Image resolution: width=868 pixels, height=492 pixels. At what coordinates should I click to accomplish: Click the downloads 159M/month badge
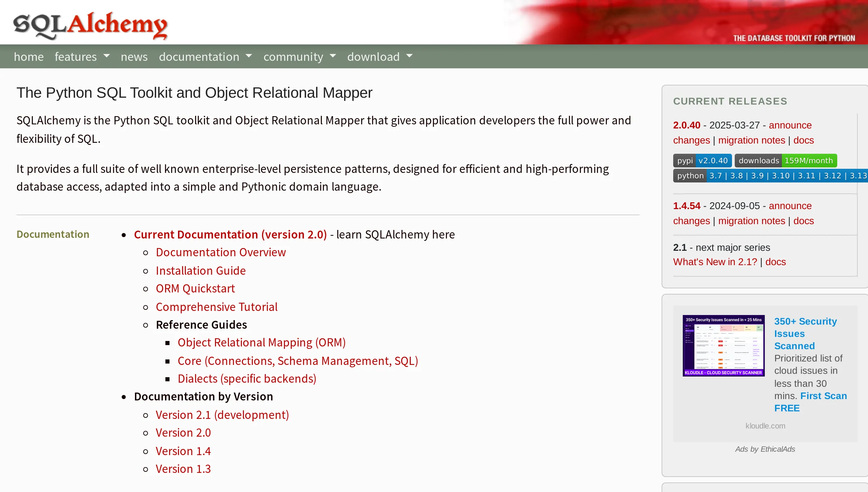(785, 161)
